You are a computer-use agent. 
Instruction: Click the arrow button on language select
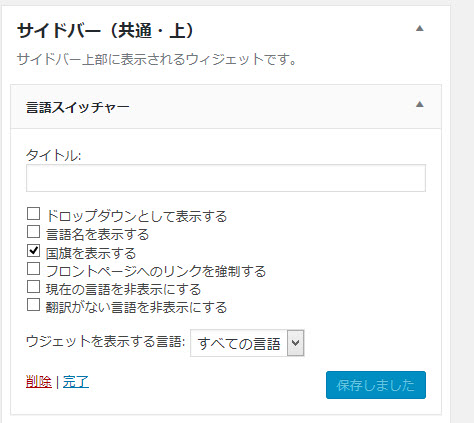[x=295, y=343]
